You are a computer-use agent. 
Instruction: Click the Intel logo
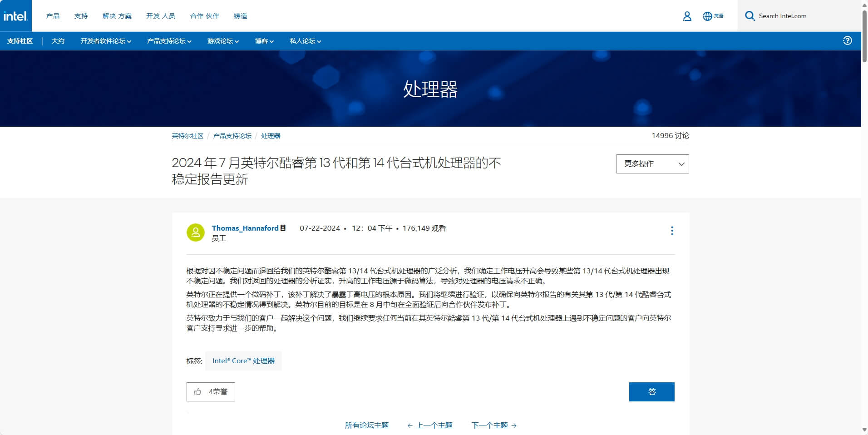click(x=16, y=16)
